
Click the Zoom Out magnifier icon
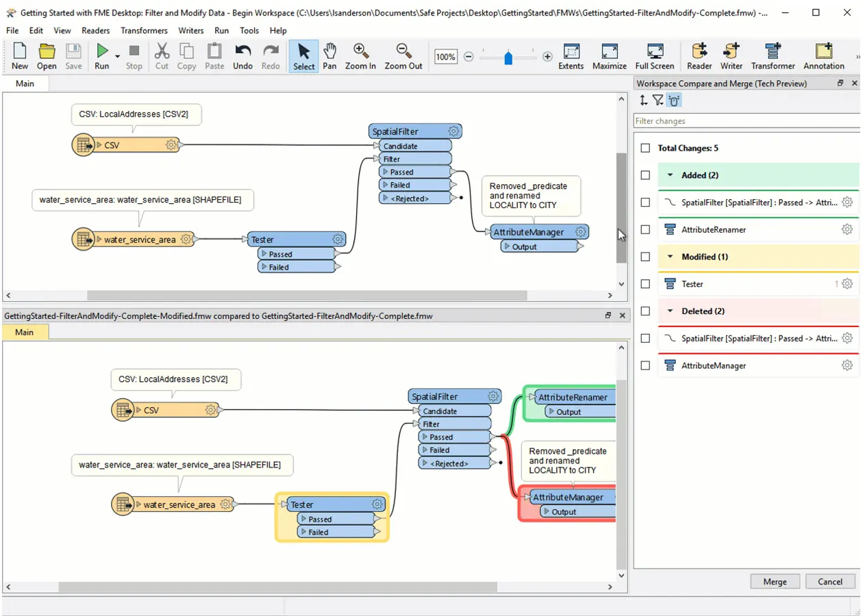coord(403,51)
